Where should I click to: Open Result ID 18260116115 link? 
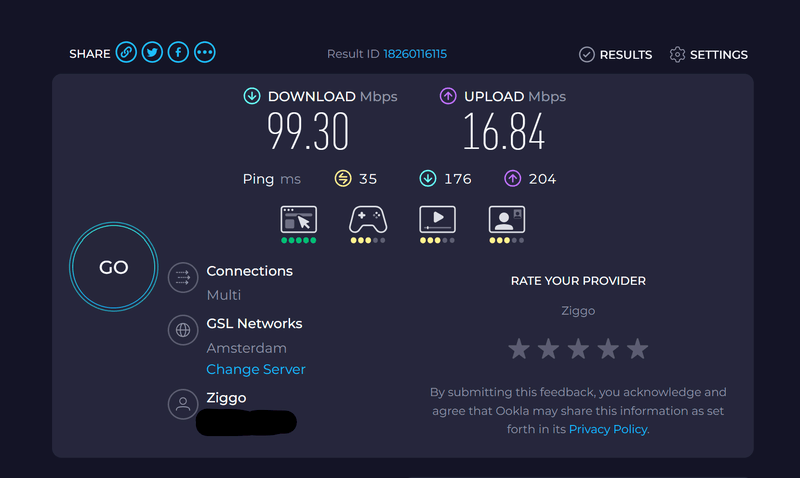coord(415,54)
